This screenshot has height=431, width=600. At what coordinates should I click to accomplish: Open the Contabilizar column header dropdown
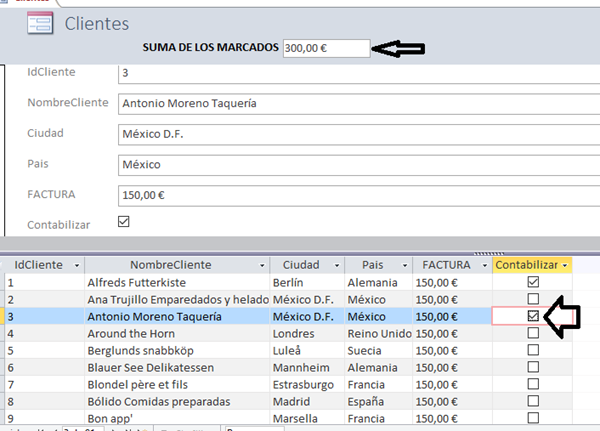[565, 265]
